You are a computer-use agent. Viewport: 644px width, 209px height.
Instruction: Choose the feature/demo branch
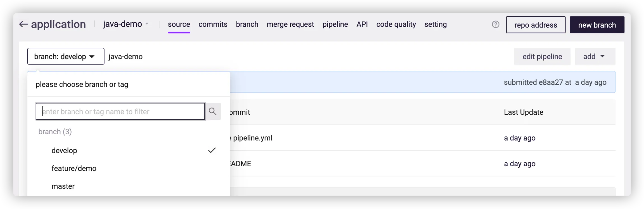tap(74, 169)
